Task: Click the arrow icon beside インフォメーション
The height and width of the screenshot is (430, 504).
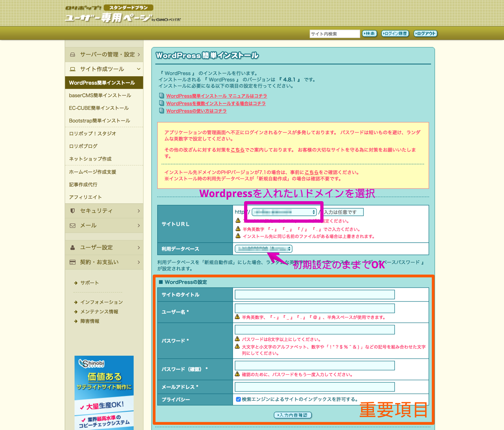Action: pos(76,302)
